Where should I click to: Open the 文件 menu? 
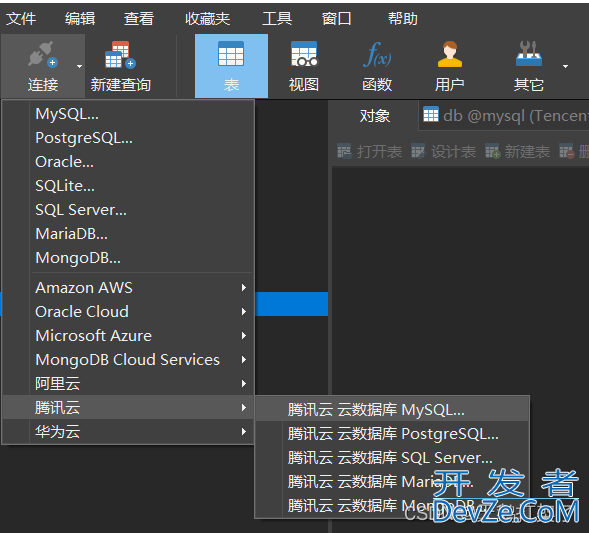[x=21, y=18]
